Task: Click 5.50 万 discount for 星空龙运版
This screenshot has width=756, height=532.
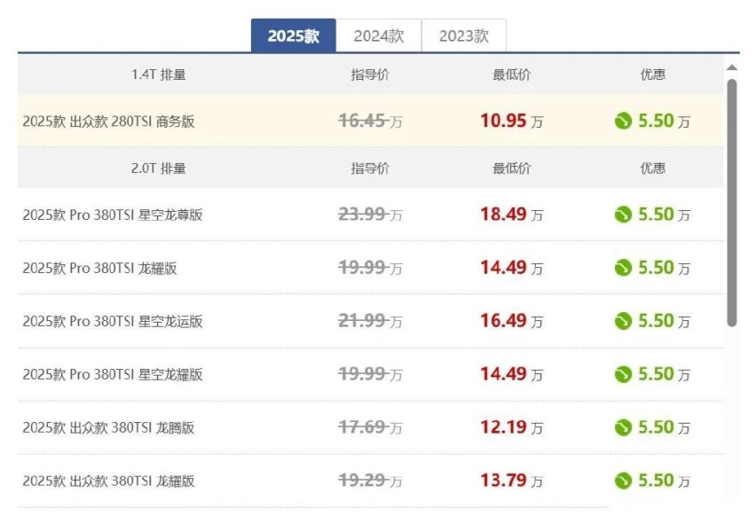Action: 664,321
